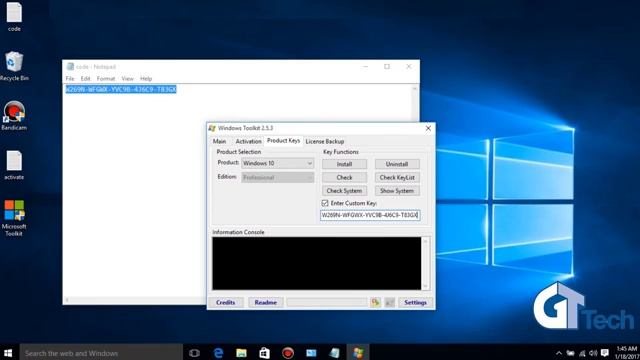Screen dimensions: 640x360
Task: Open Credits in Windows Toolkit
Action: click(226, 302)
